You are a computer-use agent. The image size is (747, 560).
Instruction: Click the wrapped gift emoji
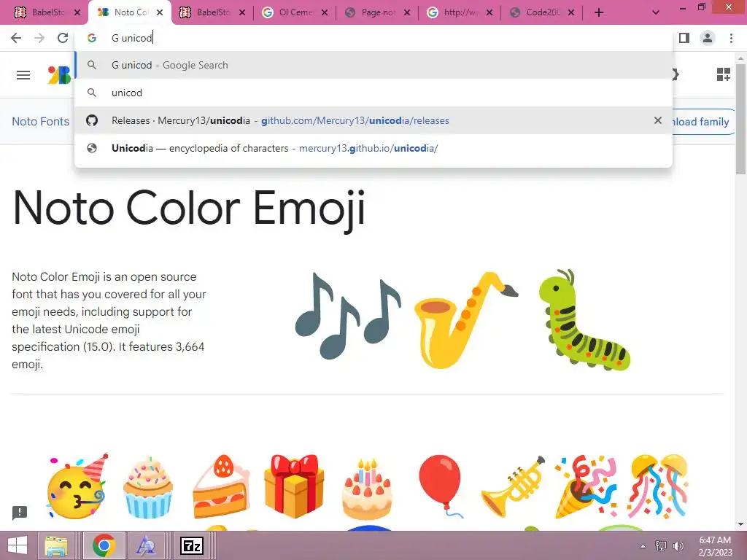pos(294,486)
